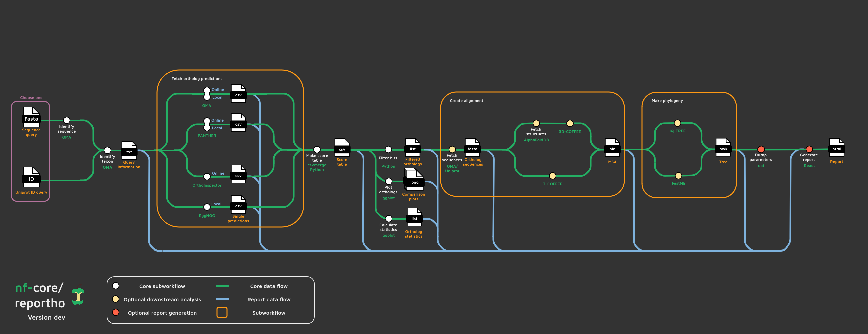The image size is (868, 334).
Task: Click the orange Subworkflow square in legend
Action: [222, 312]
